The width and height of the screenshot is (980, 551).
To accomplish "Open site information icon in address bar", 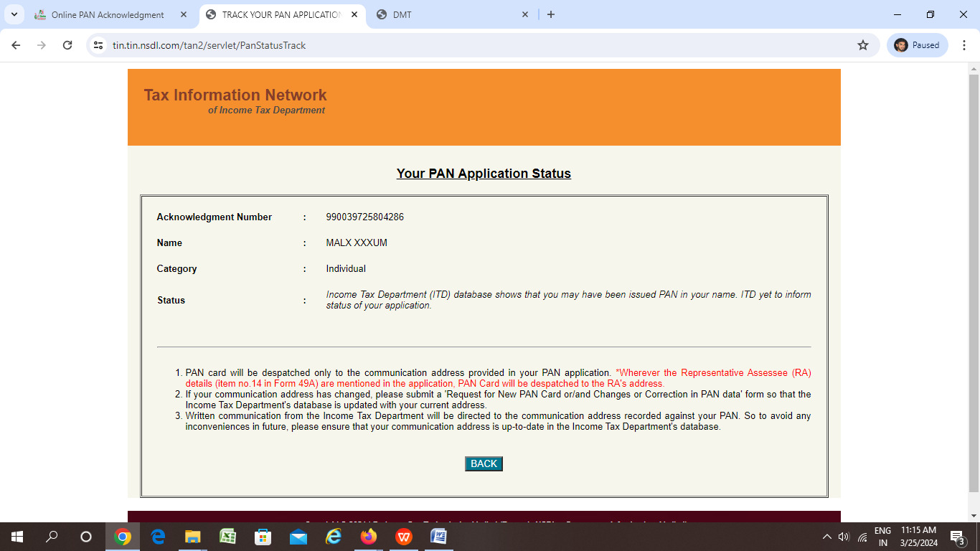I will pyautogui.click(x=99, y=45).
